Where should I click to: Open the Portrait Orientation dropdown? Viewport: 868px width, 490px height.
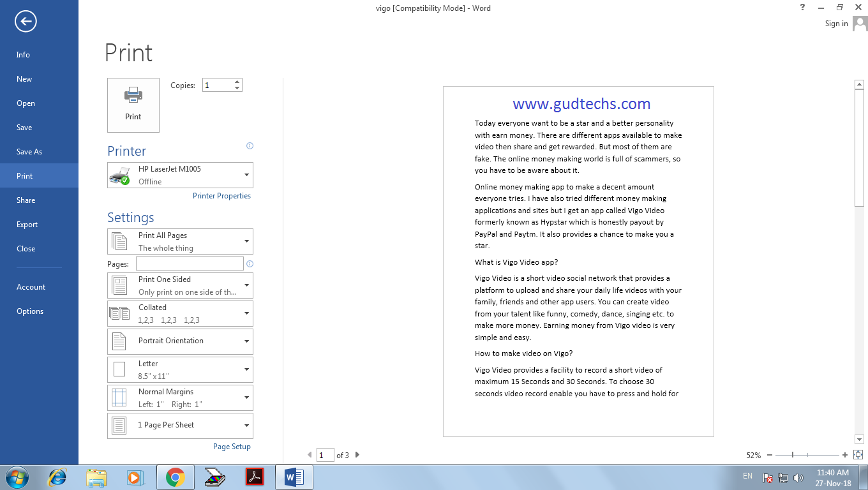180,341
